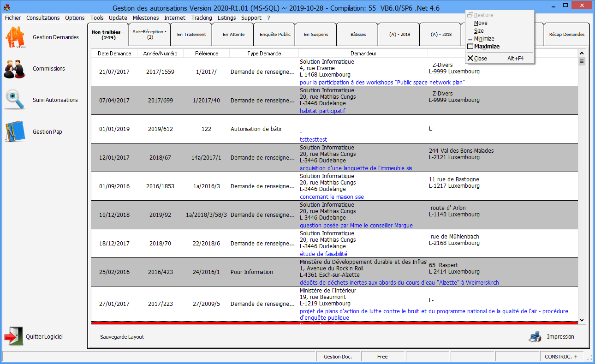Open Gestion Pap blueprint icon
This screenshot has height=364, width=595.
(x=15, y=132)
